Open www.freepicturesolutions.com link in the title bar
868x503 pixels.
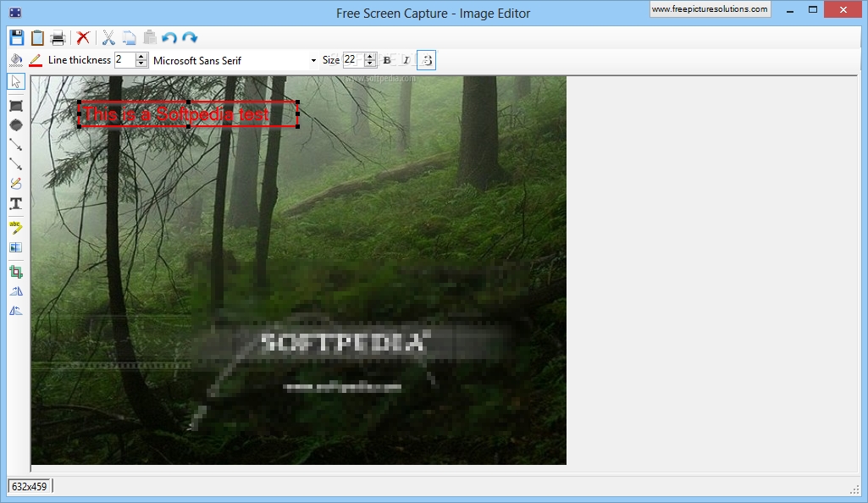pos(710,8)
